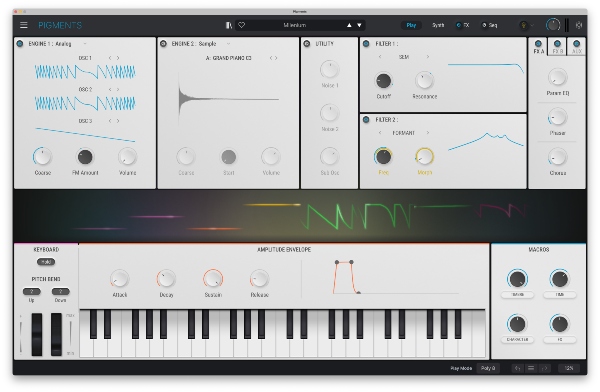This screenshot has width=600, height=392.
Task: Click the keyboard Hold button
Action: tap(46, 262)
